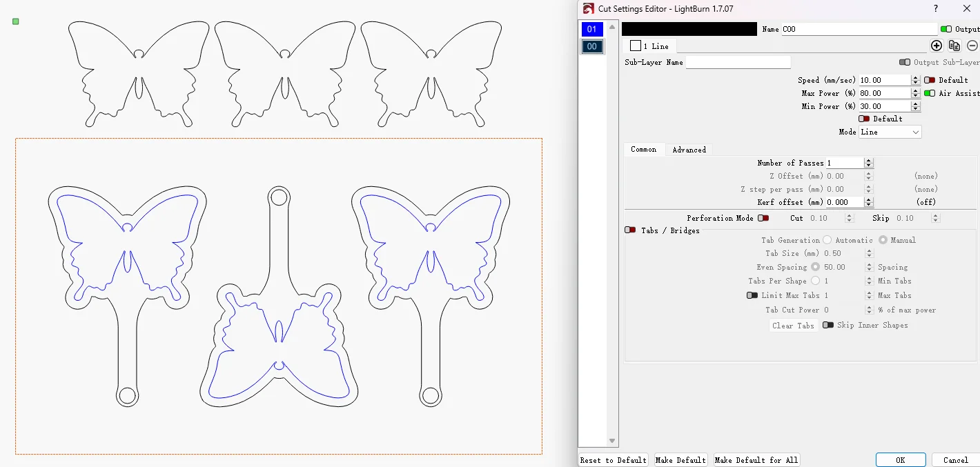The image size is (980, 467).
Task: Toggle Output Sub-Layer switch
Action: [905, 62]
